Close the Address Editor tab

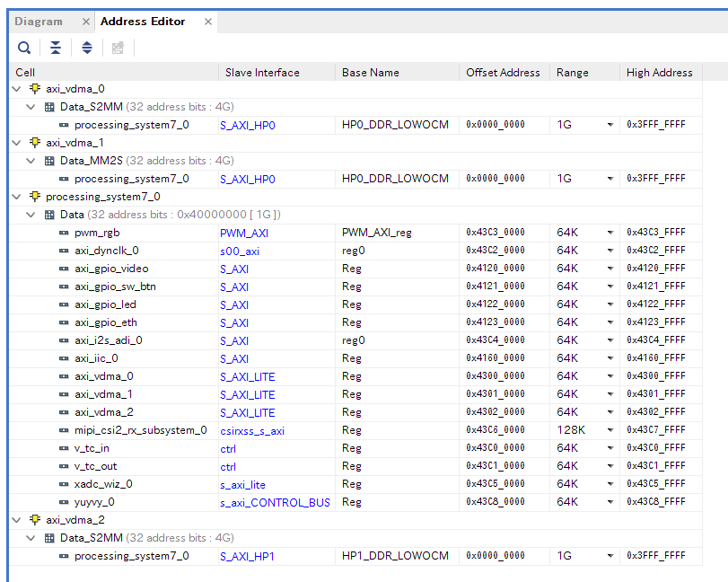click(208, 22)
